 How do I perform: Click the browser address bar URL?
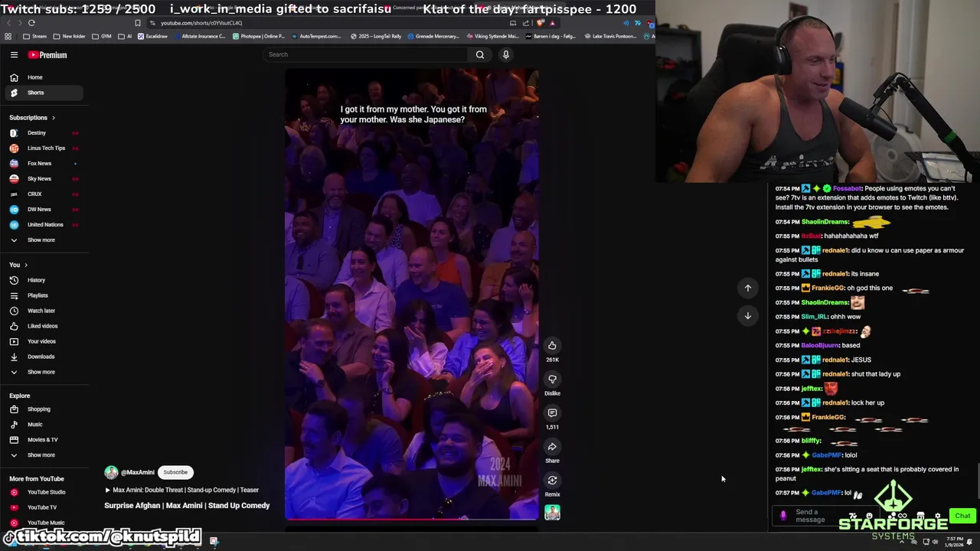(x=201, y=23)
